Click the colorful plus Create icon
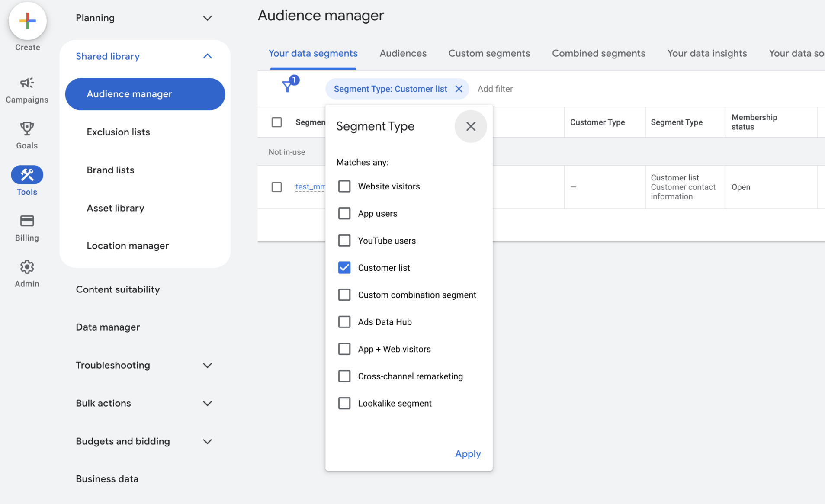Screen dimensions: 825x504 click(27, 21)
